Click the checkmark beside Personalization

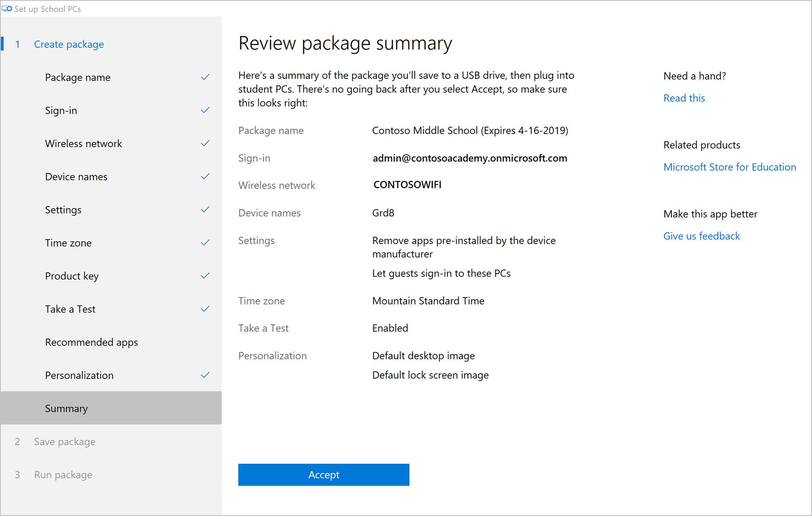[x=205, y=375]
